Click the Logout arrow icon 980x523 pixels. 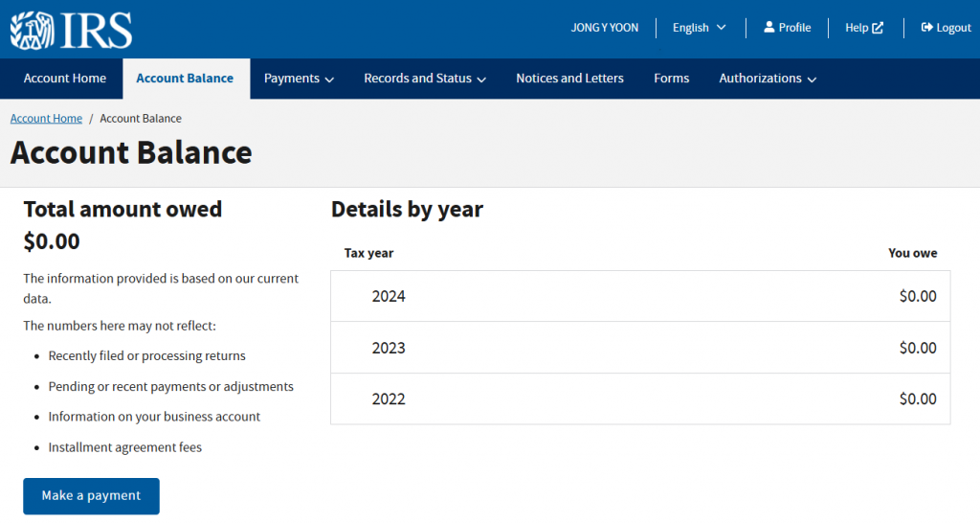926,28
